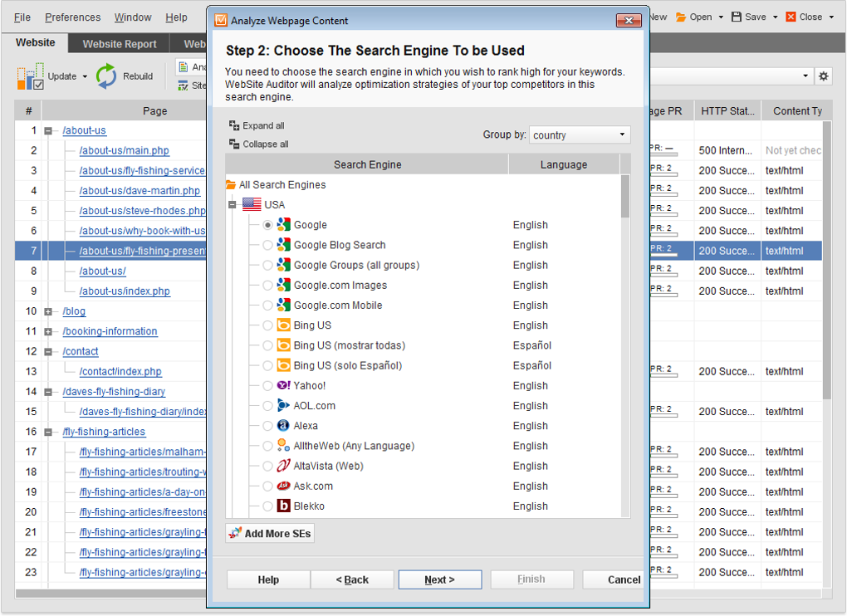Open the File menu
Viewport: 847px width, 616px height.
(22, 17)
